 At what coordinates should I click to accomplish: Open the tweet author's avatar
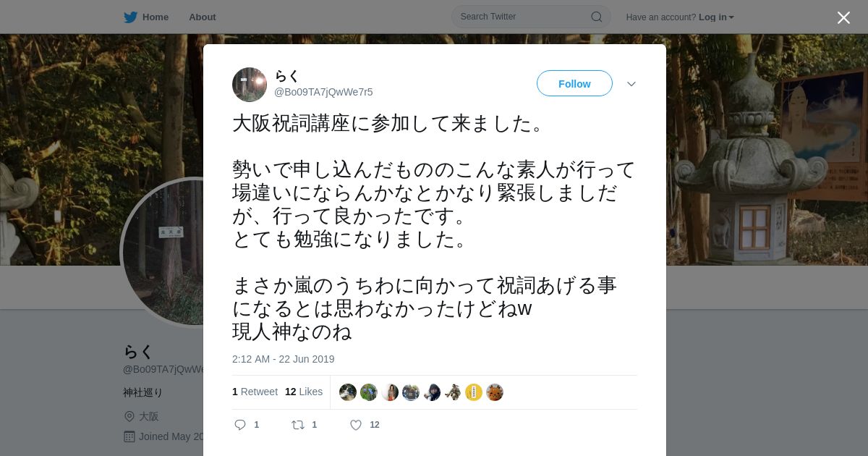click(x=250, y=85)
